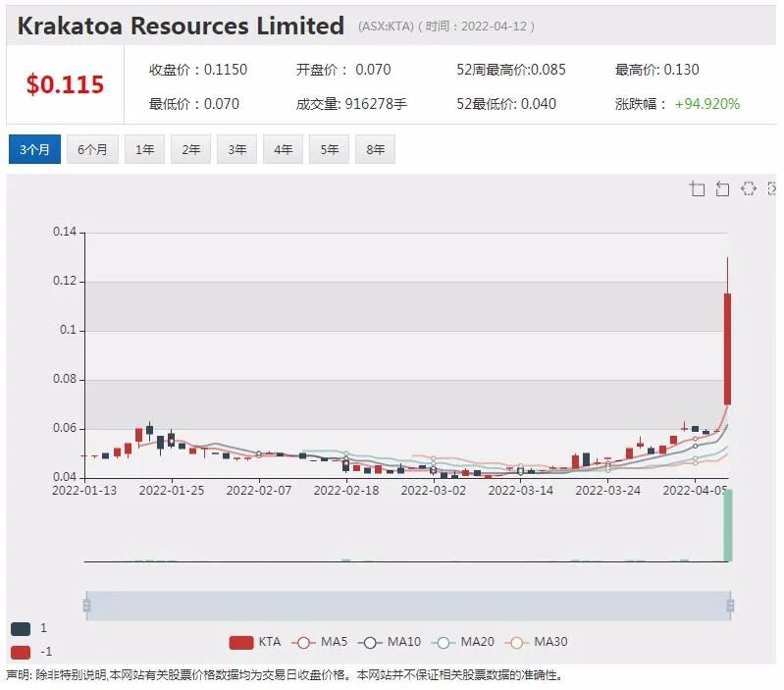Select the 3年 range tab
Screen dimensions: 784x690
(x=237, y=149)
